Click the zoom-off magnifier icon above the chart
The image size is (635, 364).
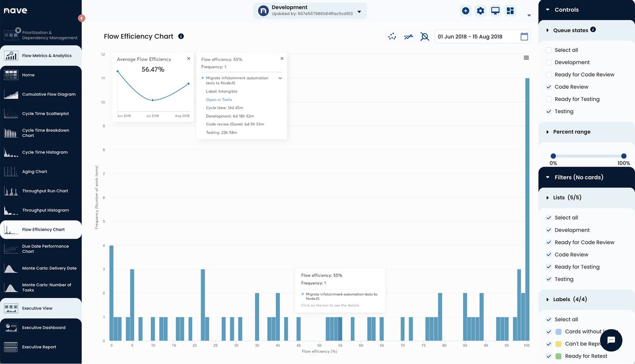424,36
